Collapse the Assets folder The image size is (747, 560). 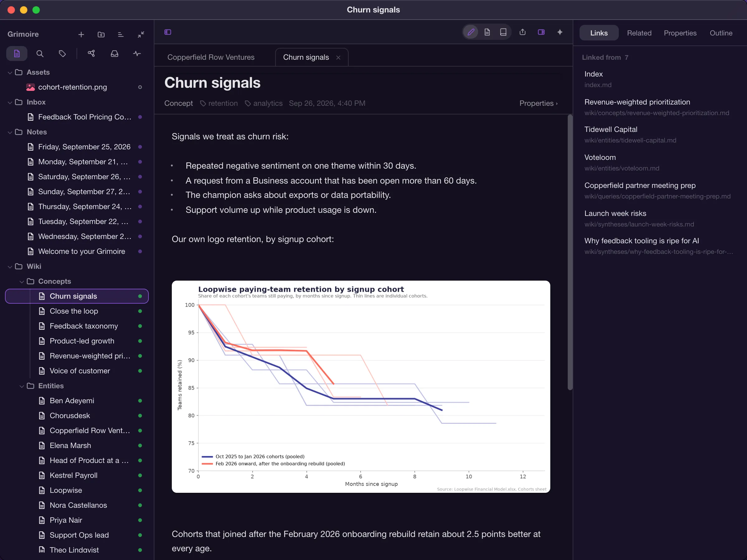pos(10,72)
